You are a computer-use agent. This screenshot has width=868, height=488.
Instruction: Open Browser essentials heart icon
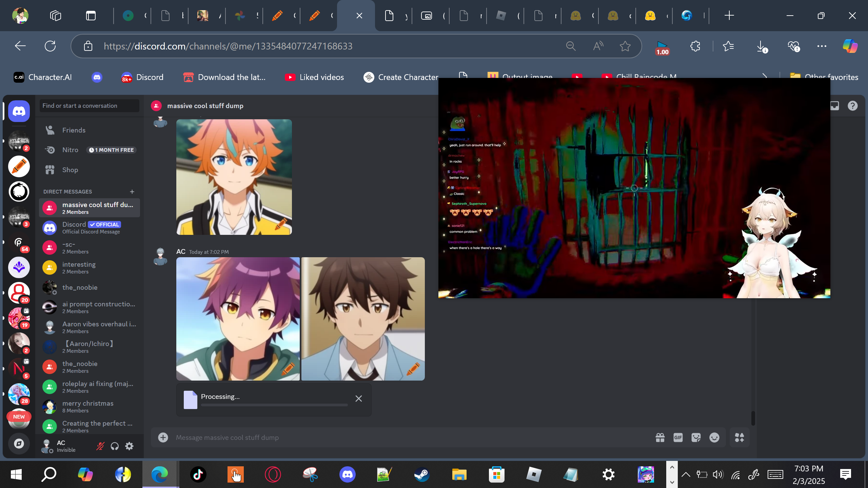[794, 46]
